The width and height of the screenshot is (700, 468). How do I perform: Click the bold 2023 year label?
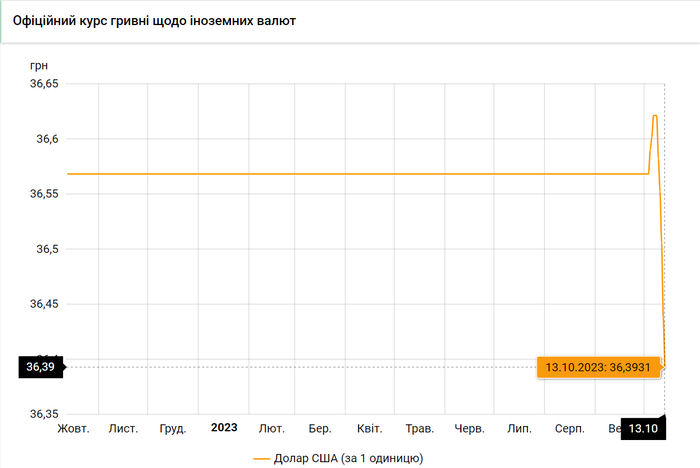click(224, 428)
